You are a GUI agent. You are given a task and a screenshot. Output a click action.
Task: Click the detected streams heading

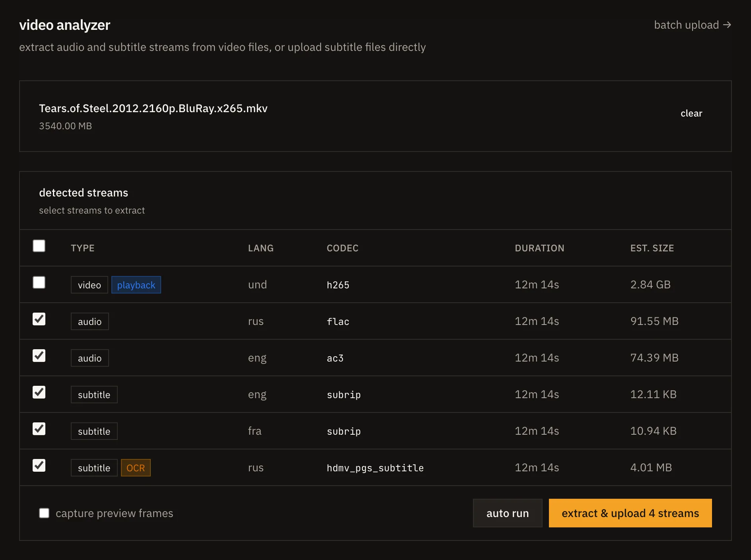click(x=84, y=192)
